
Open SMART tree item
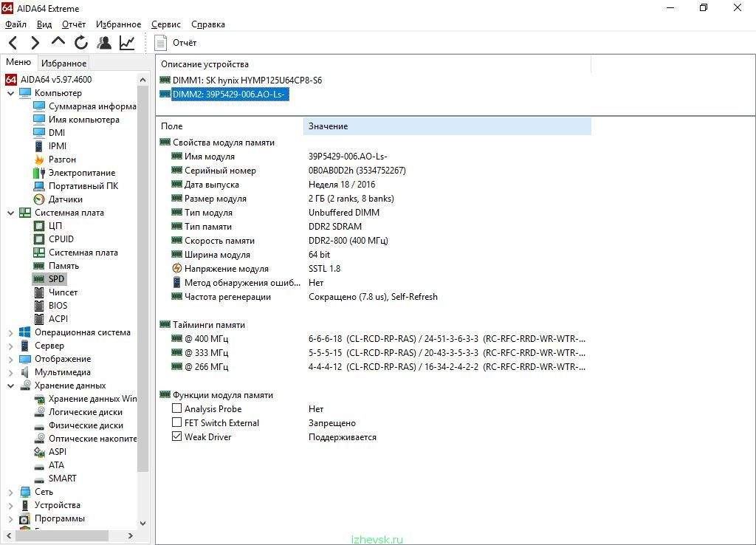pyautogui.click(x=62, y=479)
